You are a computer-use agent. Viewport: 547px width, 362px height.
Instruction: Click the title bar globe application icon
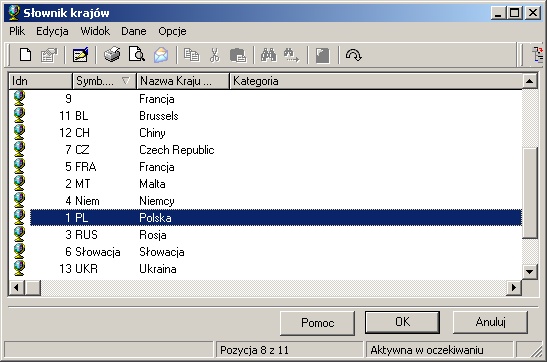[x=14, y=13]
